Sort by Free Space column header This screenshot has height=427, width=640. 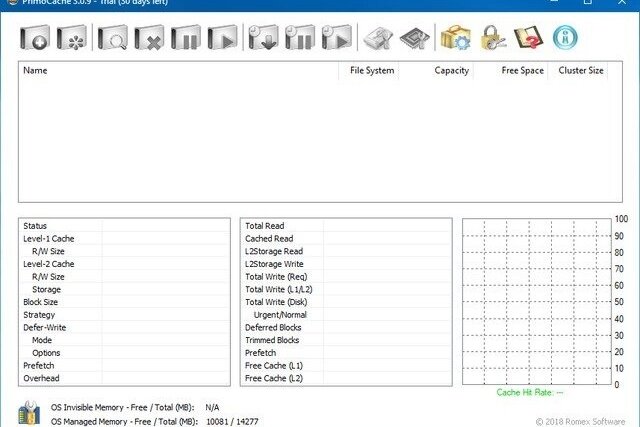[510, 70]
